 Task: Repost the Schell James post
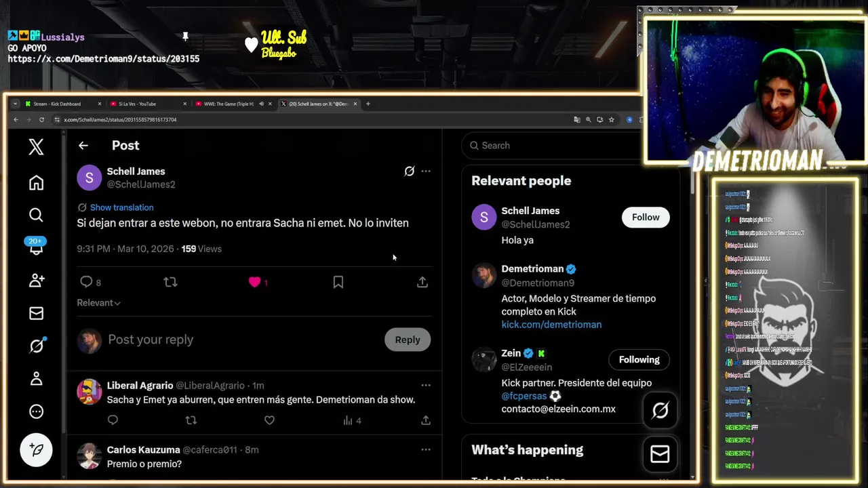click(170, 282)
